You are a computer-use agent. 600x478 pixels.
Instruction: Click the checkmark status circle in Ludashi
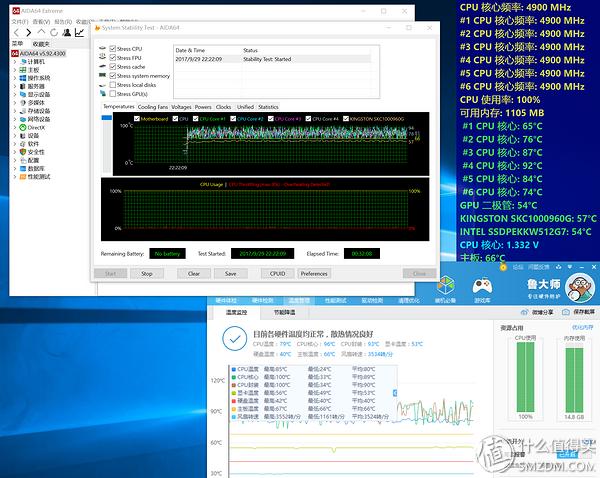tap(235, 338)
